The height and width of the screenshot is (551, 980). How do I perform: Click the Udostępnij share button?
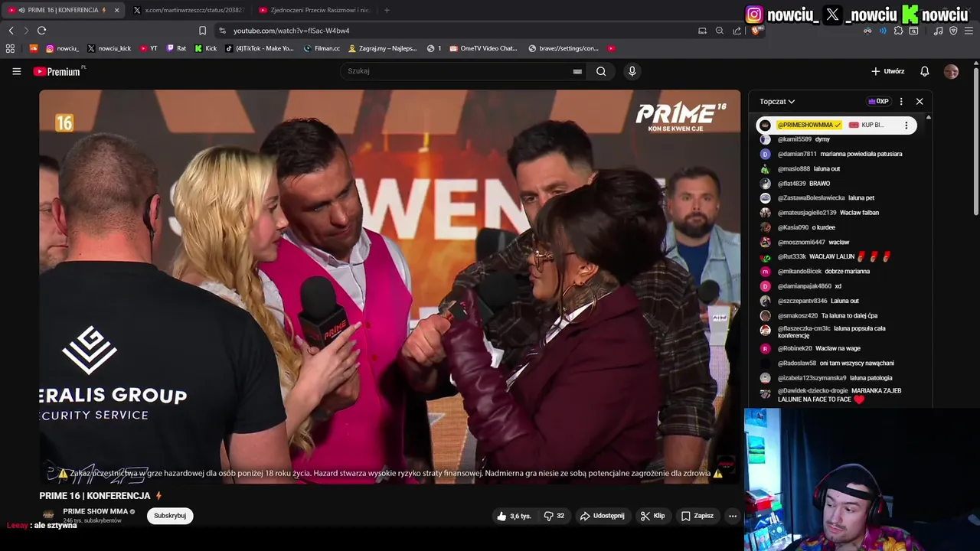coord(602,516)
